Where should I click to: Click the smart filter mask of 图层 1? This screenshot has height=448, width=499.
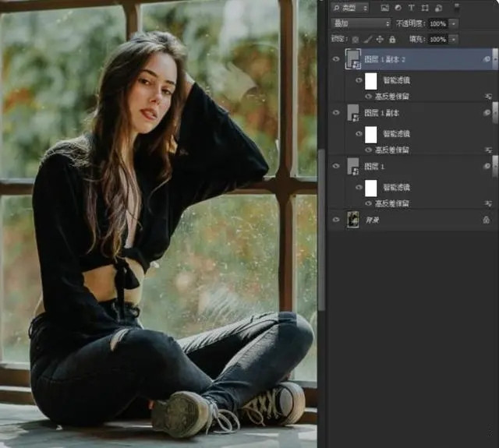pos(371,188)
